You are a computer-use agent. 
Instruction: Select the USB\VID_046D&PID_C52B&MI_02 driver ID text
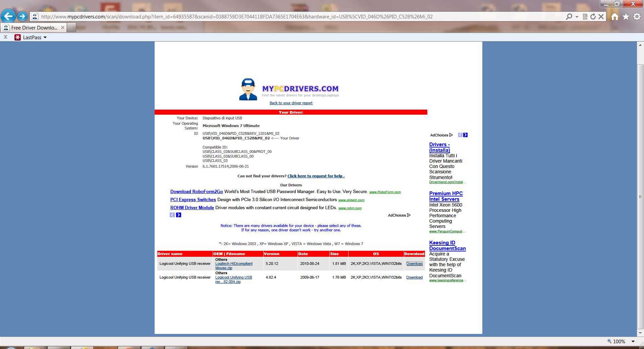pyautogui.click(x=236, y=138)
